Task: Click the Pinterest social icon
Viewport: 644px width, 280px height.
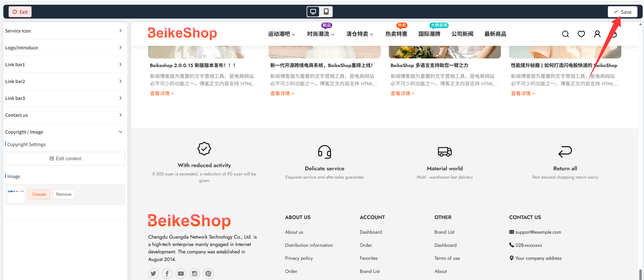Action: (x=208, y=273)
